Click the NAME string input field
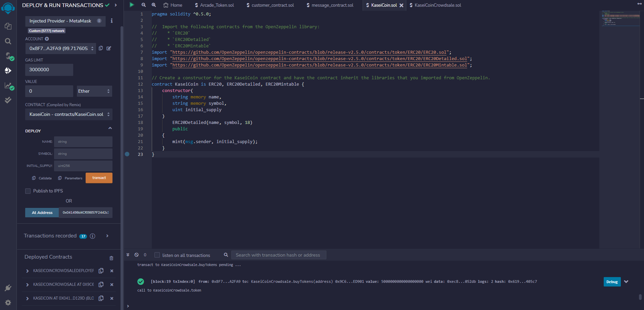The width and height of the screenshot is (644, 310). (83, 142)
